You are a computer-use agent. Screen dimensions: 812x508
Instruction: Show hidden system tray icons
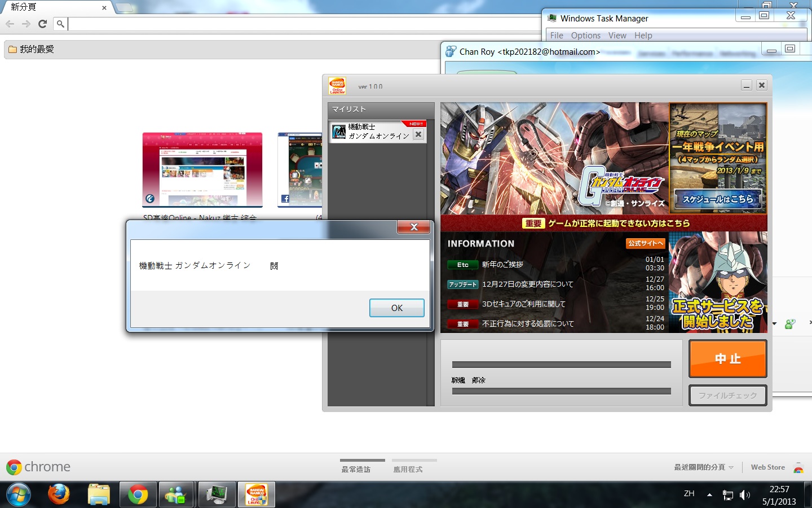tap(709, 495)
